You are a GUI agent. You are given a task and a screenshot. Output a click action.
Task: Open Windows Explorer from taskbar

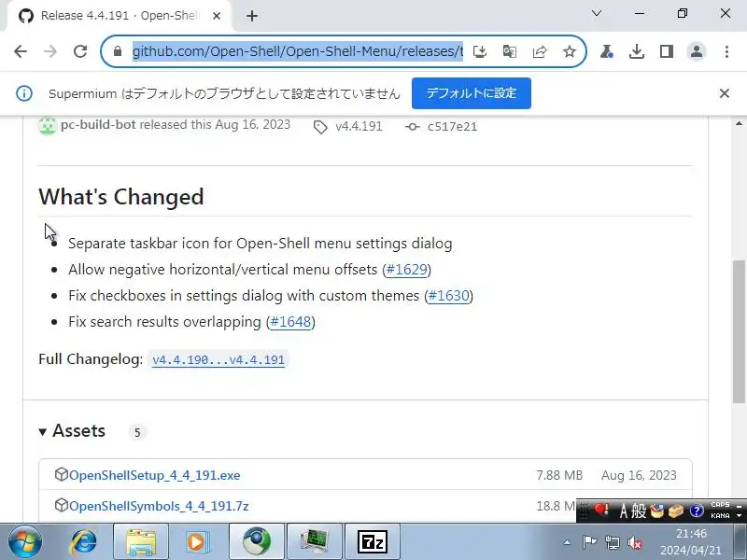[x=141, y=542]
